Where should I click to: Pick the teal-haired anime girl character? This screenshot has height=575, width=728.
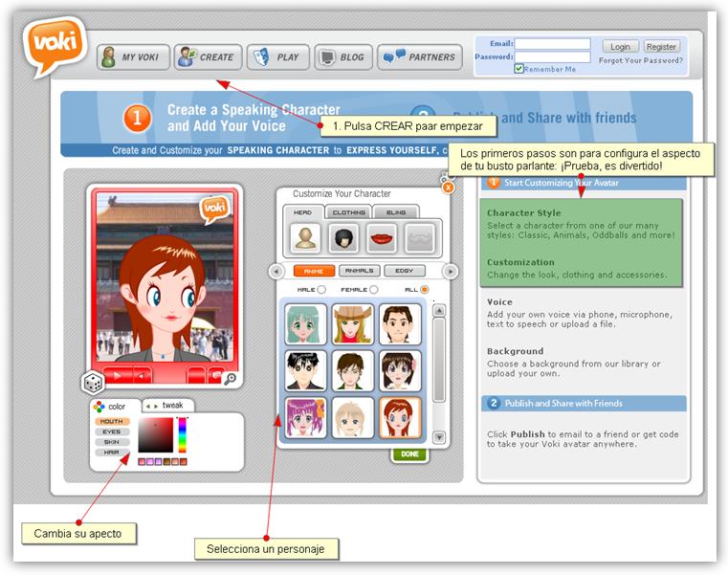coord(305,323)
